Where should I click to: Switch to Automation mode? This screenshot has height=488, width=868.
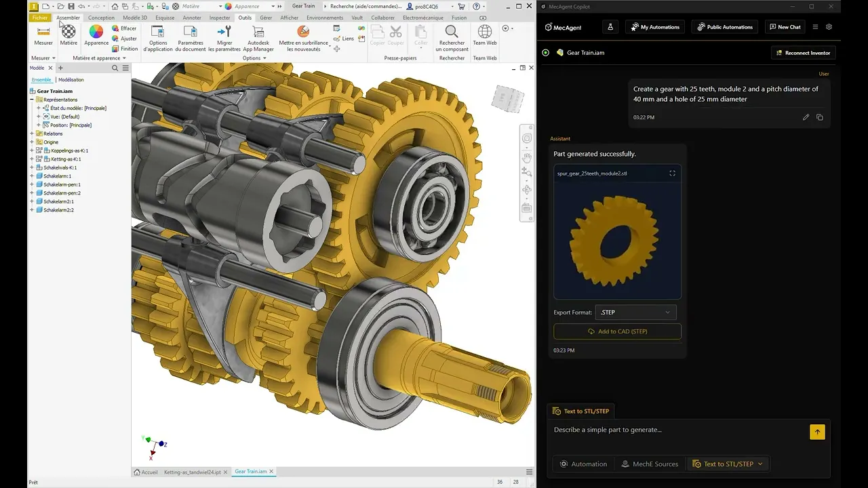coord(583,464)
